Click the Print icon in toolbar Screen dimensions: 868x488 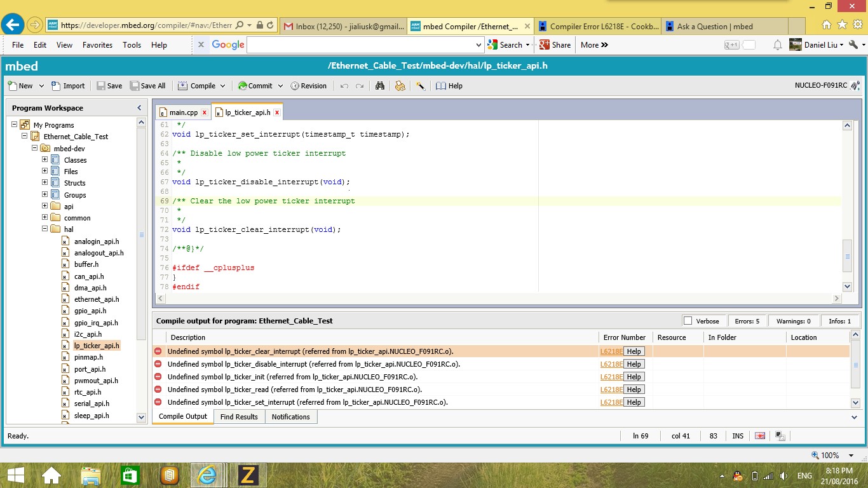coord(400,86)
